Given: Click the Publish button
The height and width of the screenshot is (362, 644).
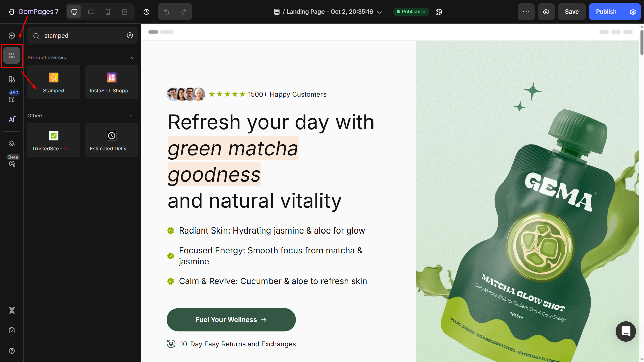Looking at the screenshot, I should 606,12.
